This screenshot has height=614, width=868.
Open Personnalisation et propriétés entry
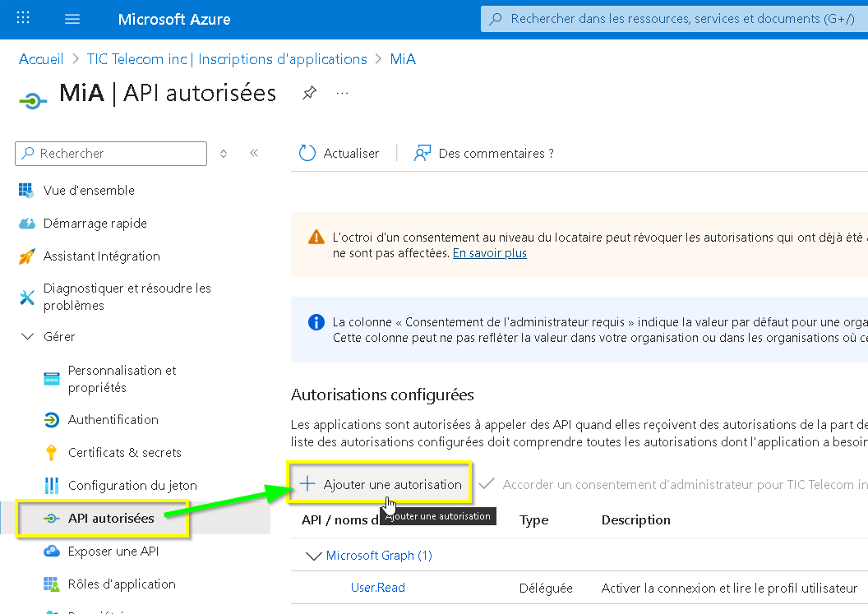pos(122,379)
